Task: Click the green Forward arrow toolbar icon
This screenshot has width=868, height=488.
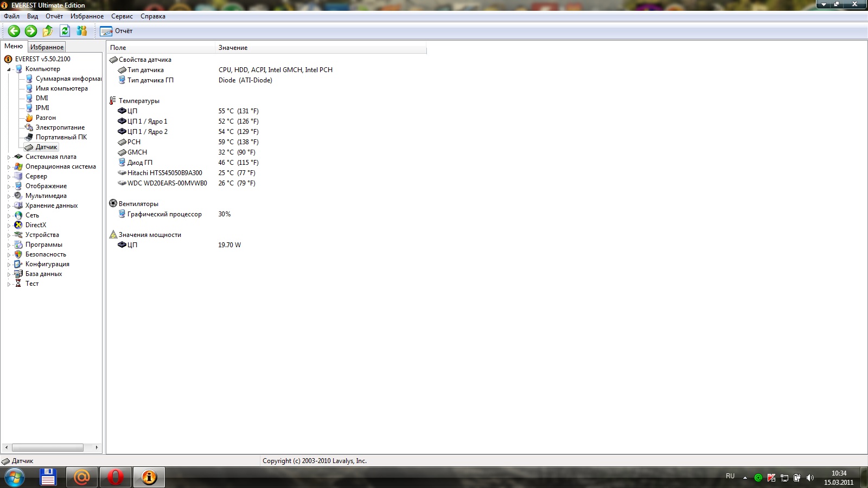Action: pyautogui.click(x=31, y=31)
